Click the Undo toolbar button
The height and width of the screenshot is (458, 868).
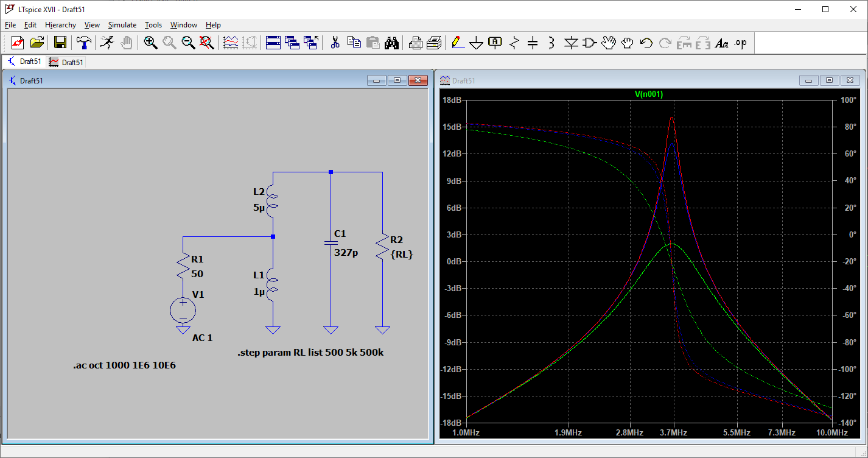click(646, 43)
